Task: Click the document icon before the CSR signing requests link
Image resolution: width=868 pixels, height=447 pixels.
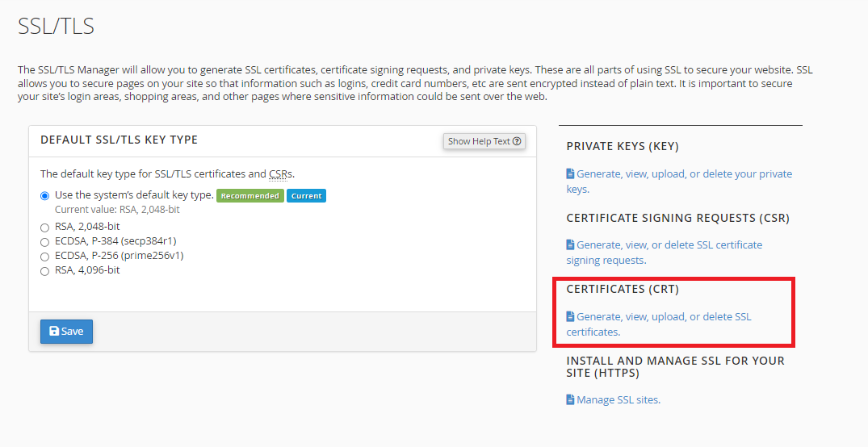Action: coord(570,244)
